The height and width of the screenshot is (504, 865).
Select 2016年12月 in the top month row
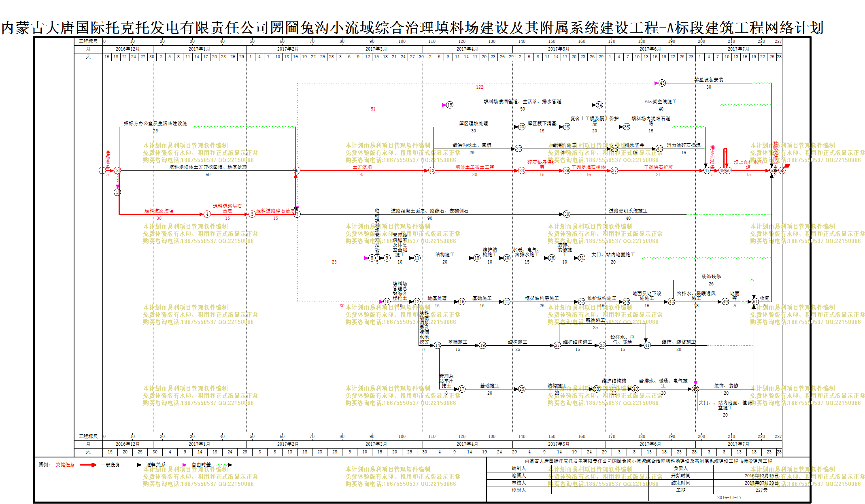128,49
